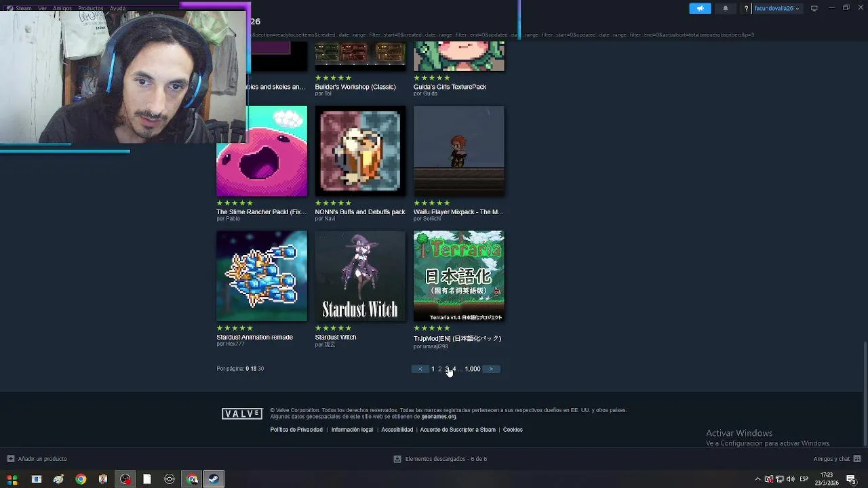Open Acuerdo de Suscriptor a Steam
Screen dimensions: 868x488
(x=458, y=430)
